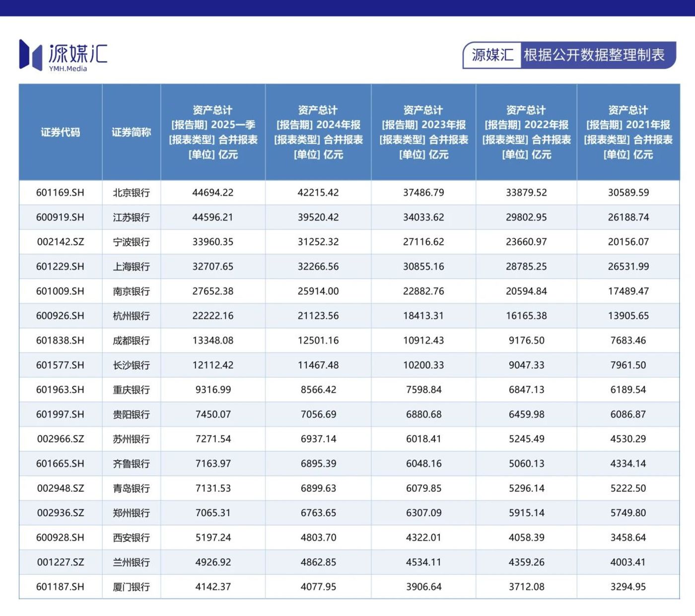This screenshot has width=695, height=616.
Task: Select value 5222.50 in 青岛银行 row
Action: [628, 488]
